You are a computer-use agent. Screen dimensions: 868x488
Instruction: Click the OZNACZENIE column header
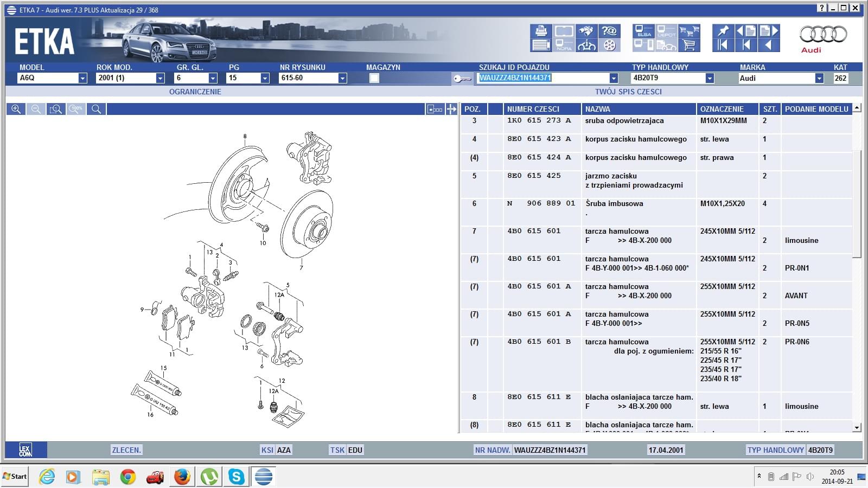point(727,109)
